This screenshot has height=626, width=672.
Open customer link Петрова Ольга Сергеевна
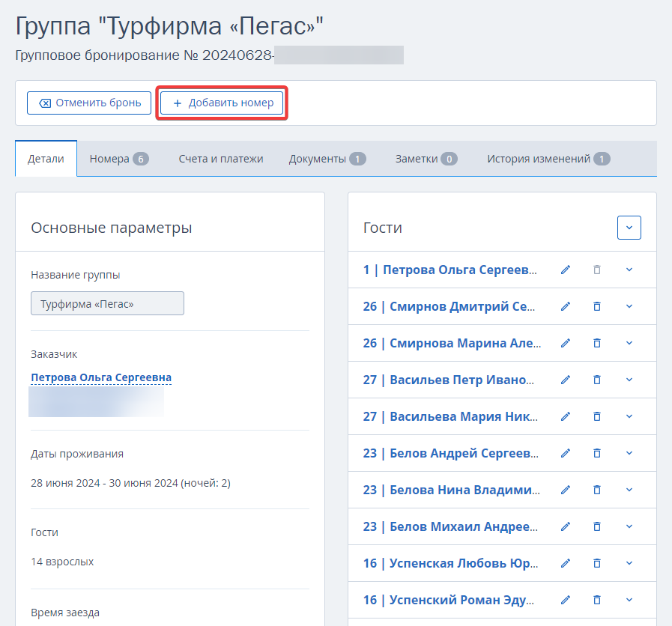tap(101, 377)
